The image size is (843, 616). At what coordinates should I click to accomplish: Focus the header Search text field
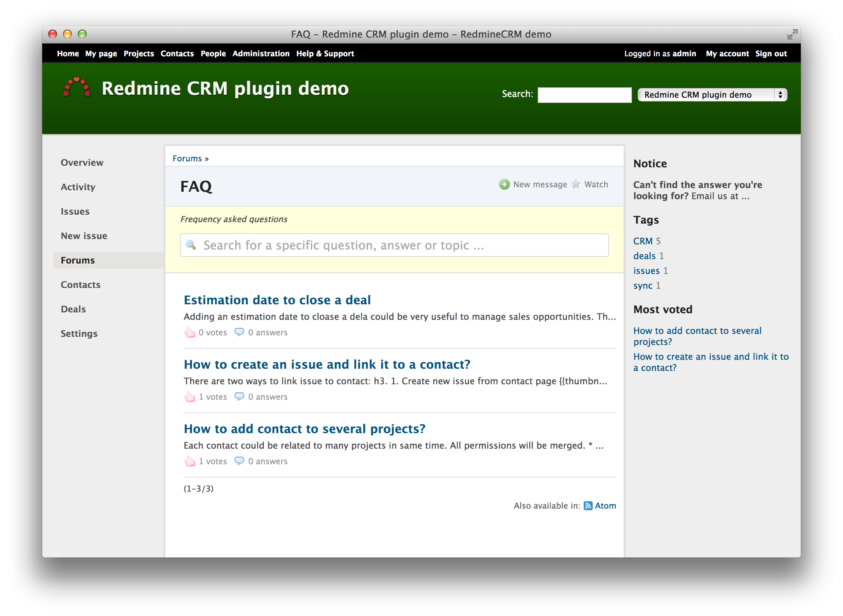pyautogui.click(x=584, y=95)
